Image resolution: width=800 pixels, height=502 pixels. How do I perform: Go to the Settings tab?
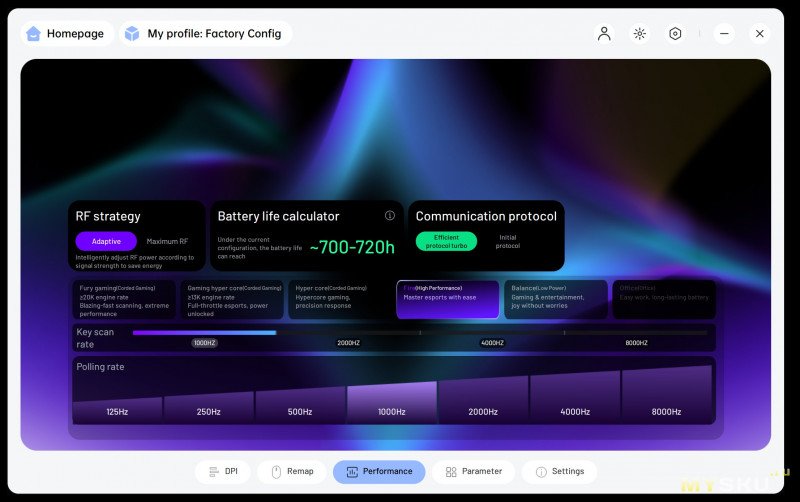[x=559, y=471]
